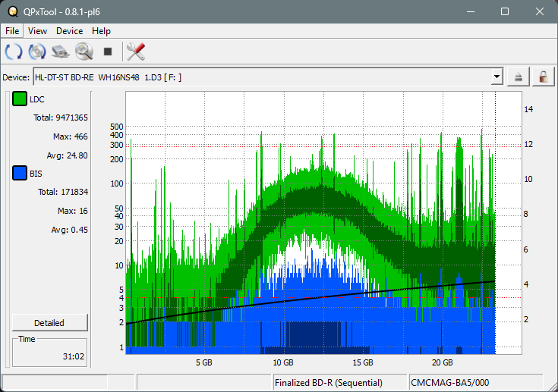
Task: Open preferences with the wrench screwdriver icon
Action: pyautogui.click(x=136, y=52)
